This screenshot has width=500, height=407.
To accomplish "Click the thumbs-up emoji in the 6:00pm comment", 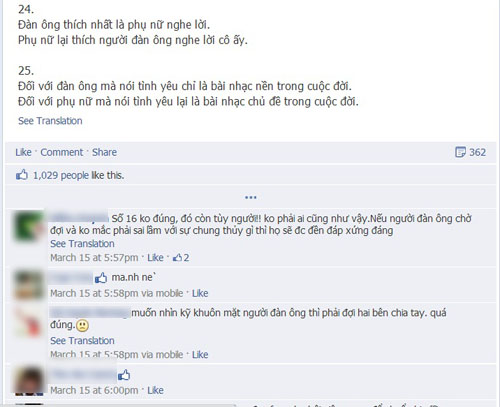I will pyautogui.click(x=124, y=375).
